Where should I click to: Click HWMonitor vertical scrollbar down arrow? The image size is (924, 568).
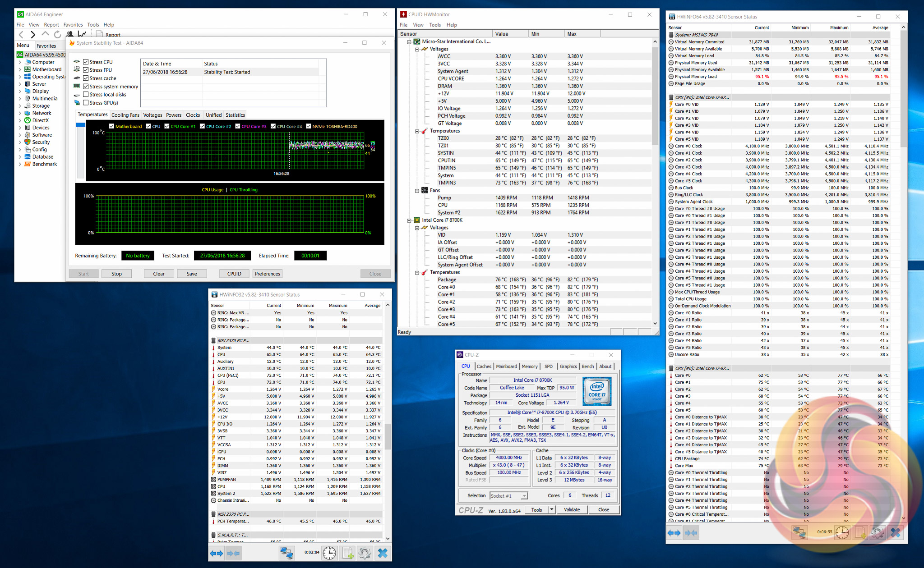(x=655, y=324)
